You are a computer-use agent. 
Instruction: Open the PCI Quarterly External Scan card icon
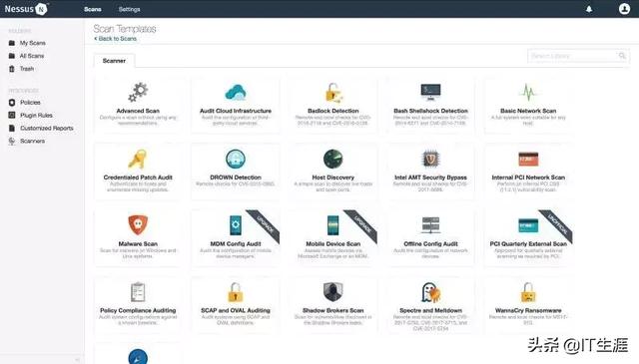(x=528, y=225)
